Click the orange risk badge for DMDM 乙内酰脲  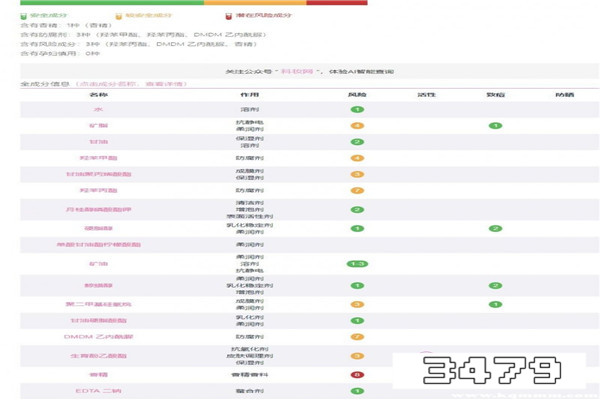point(357,337)
